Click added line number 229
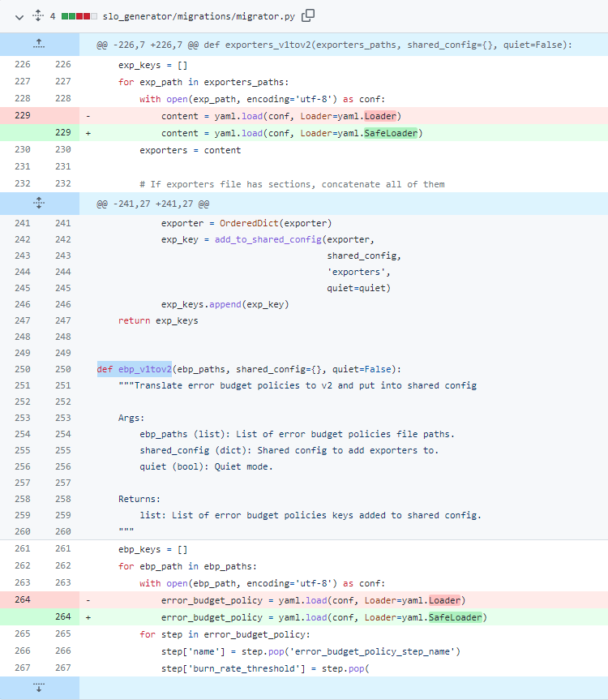Image resolution: width=608 pixels, height=700 pixels. pyautogui.click(x=63, y=132)
